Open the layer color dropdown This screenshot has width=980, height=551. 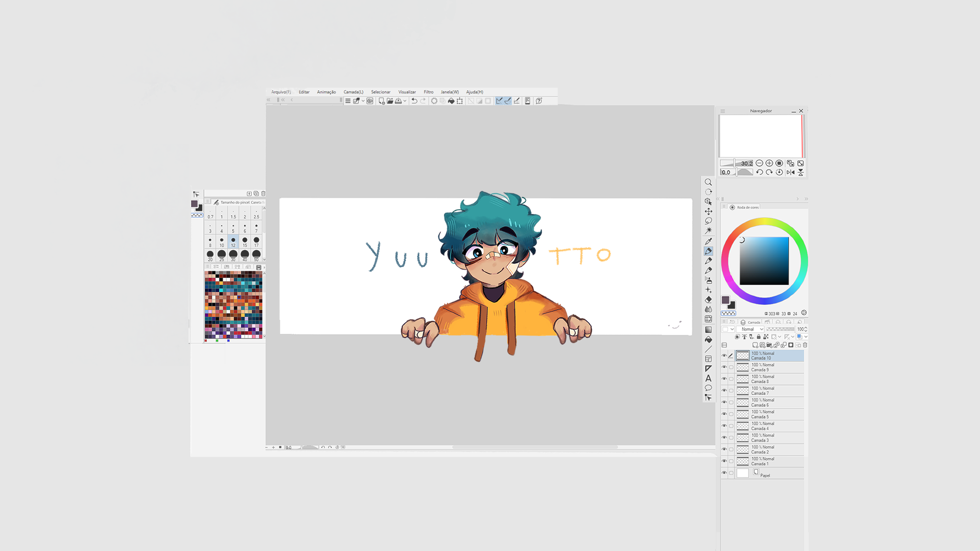806,337
